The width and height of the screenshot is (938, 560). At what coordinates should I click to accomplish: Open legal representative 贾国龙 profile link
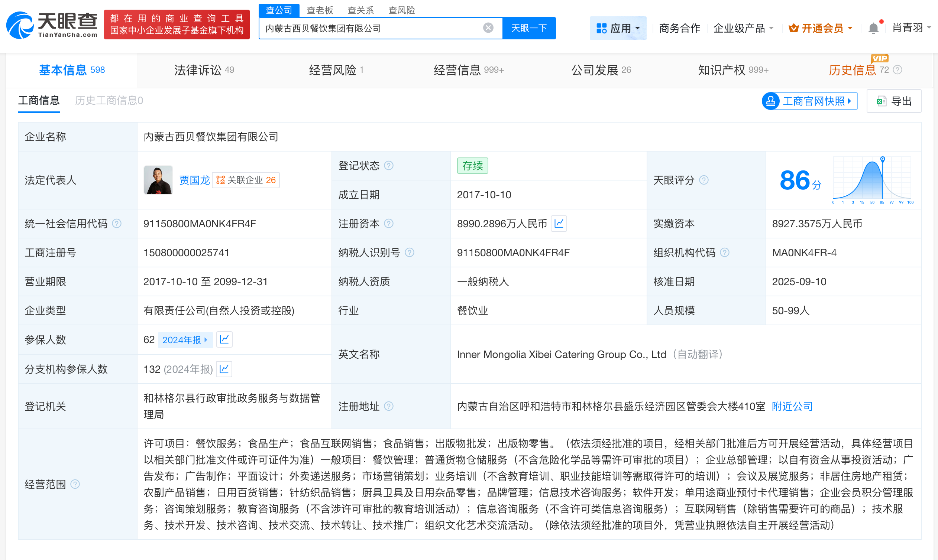pos(194,180)
